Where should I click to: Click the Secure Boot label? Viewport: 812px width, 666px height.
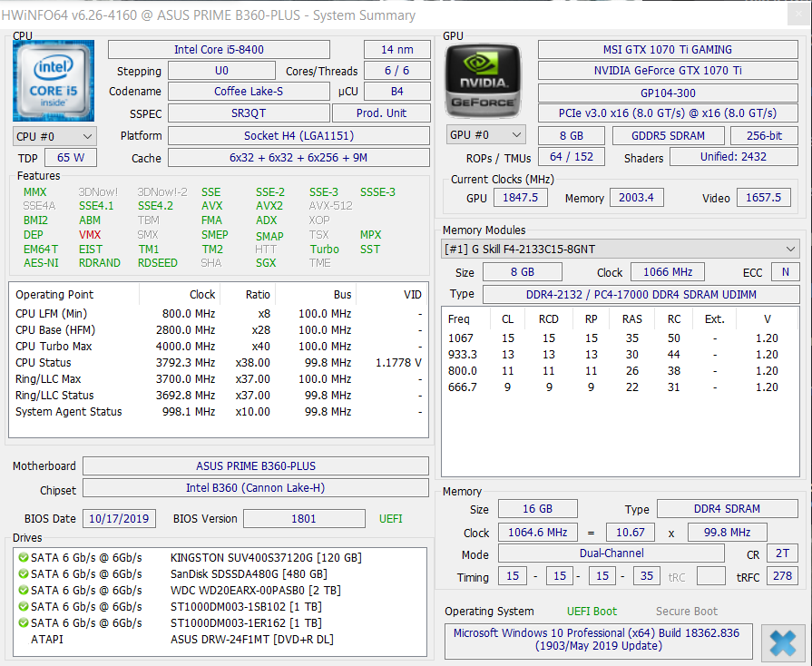click(x=687, y=612)
